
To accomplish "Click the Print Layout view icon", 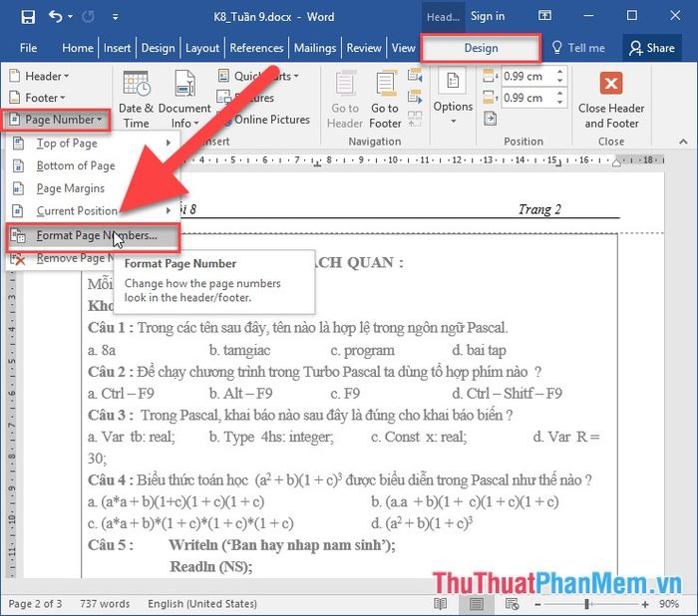I will 476,603.
